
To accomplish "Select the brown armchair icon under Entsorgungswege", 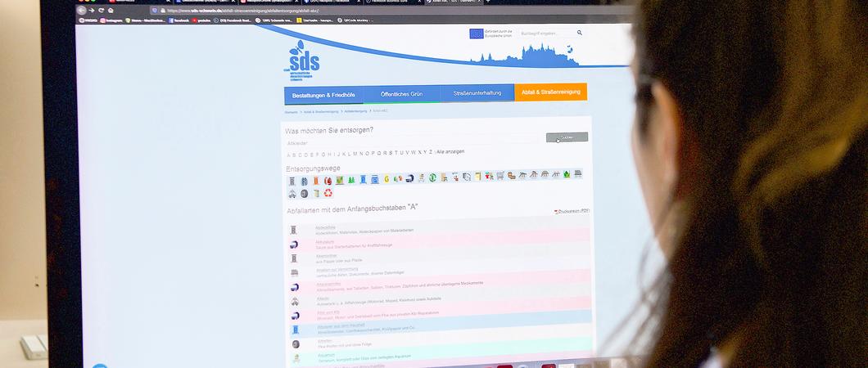I will click(512, 176).
